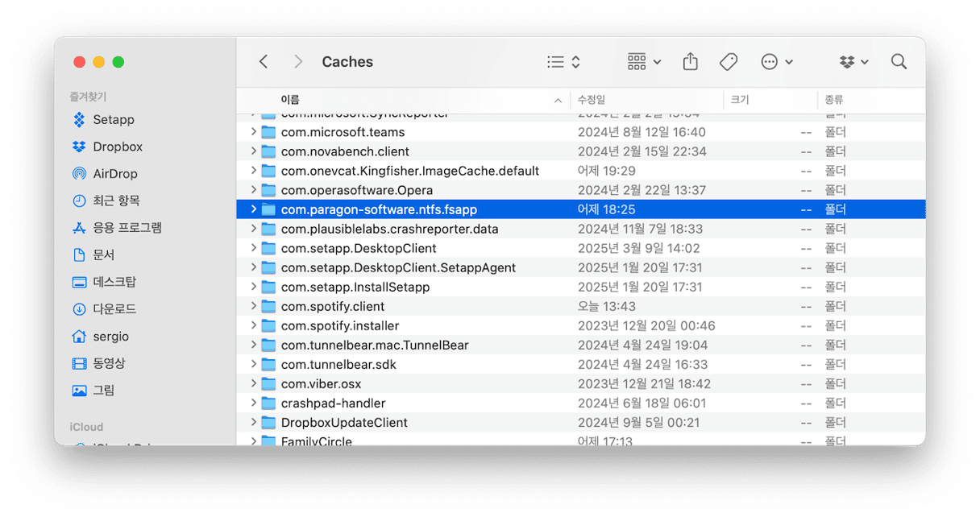Open the grouping options dropdown

click(x=644, y=62)
